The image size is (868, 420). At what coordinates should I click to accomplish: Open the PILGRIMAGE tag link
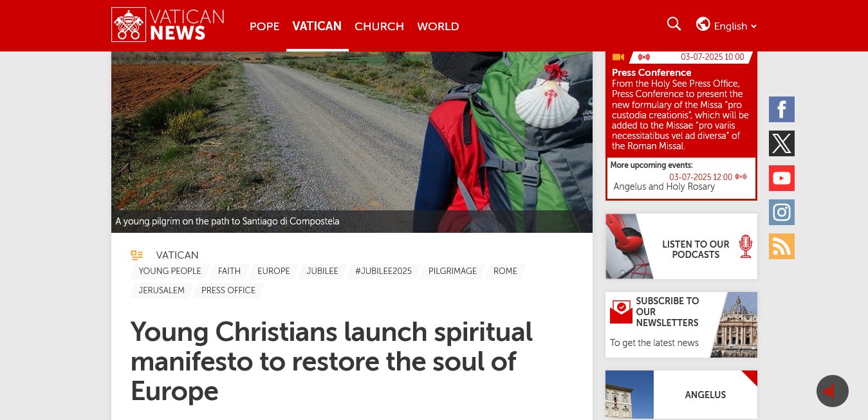452,271
